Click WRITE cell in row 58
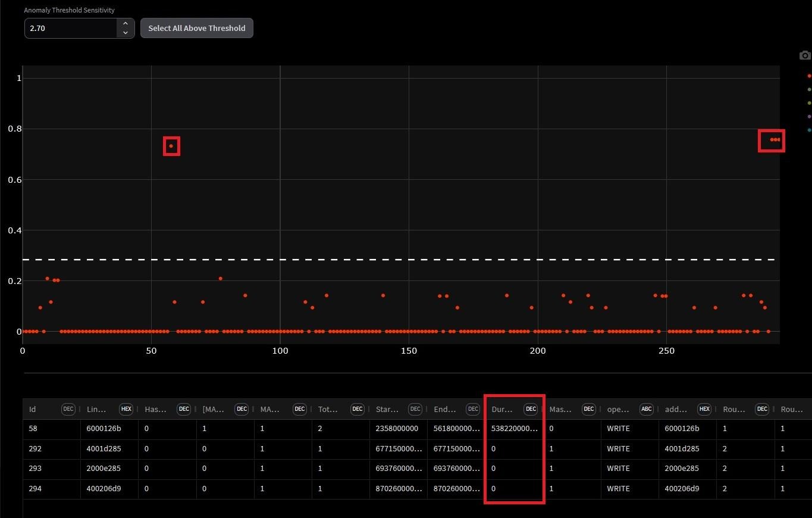Viewport: 812px width, 518px height. pos(630,429)
